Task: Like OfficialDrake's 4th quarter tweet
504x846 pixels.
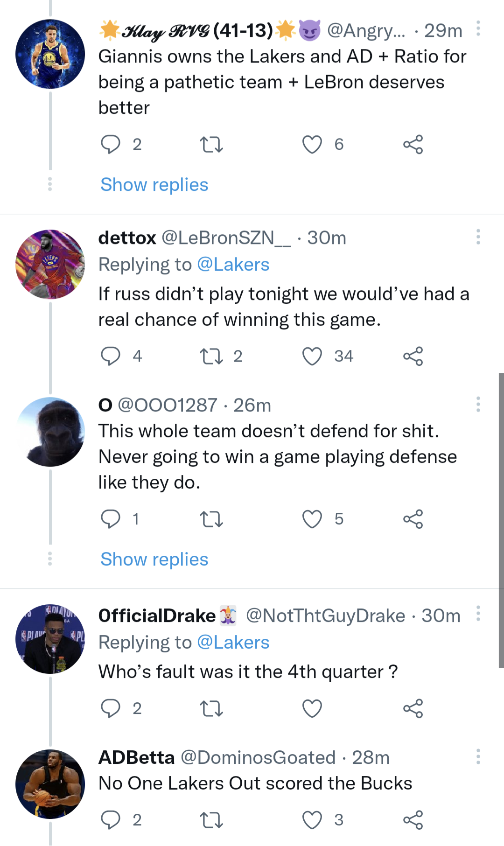Action: coord(312,708)
